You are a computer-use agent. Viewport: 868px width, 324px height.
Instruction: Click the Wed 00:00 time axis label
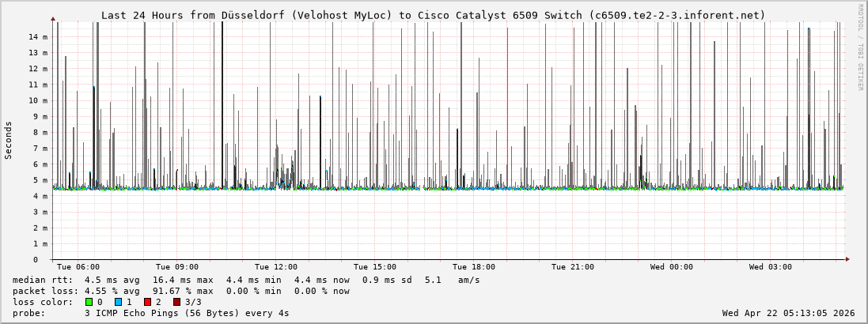coord(672,267)
